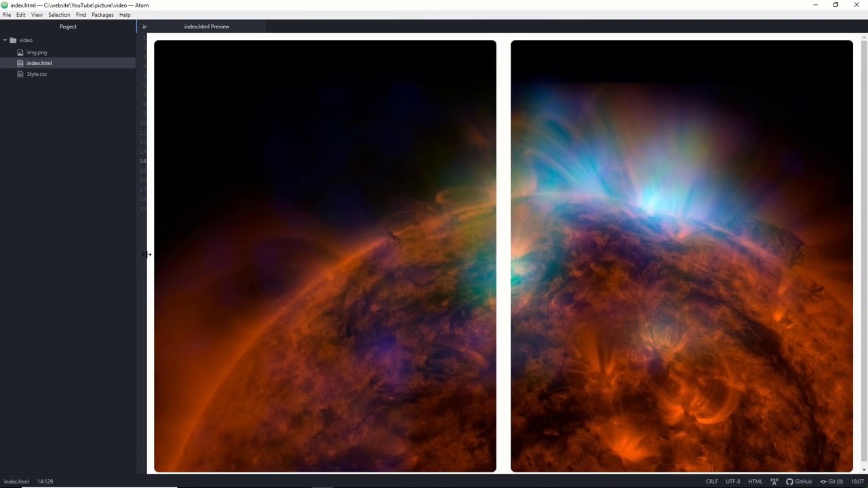Screen dimensions: 868x488
Task: Open the View menu
Action: [x=37, y=15]
